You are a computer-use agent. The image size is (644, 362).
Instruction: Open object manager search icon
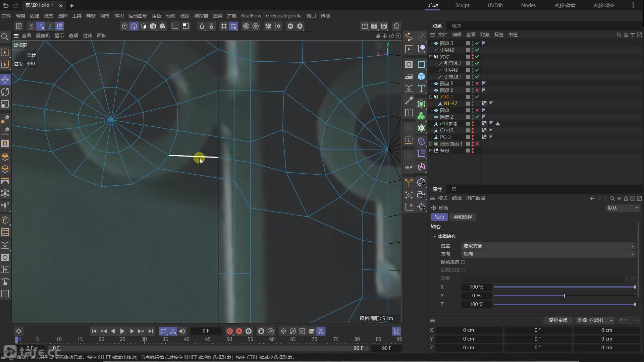619,35
